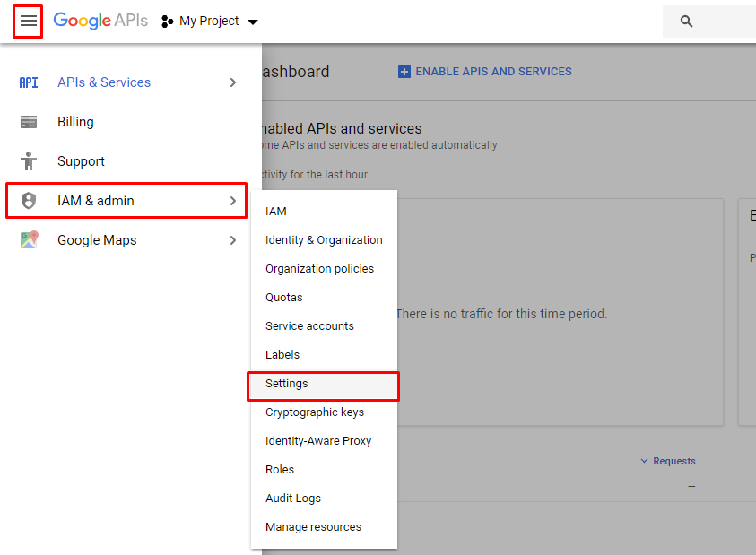Click the plus icon beside Enable APIs
The width and height of the screenshot is (756, 555).
point(404,72)
